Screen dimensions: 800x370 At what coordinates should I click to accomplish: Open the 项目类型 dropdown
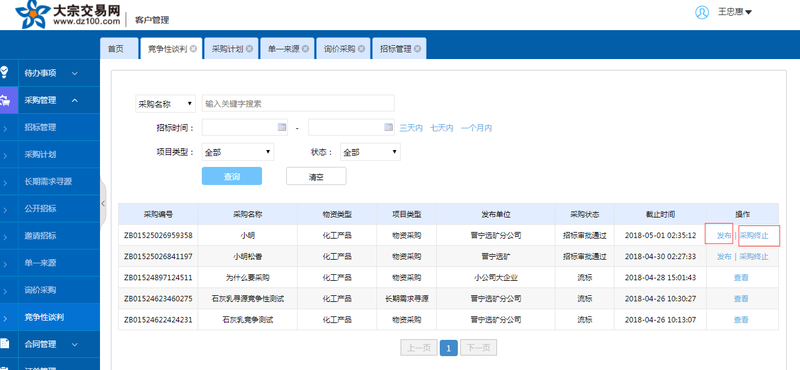click(x=238, y=152)
